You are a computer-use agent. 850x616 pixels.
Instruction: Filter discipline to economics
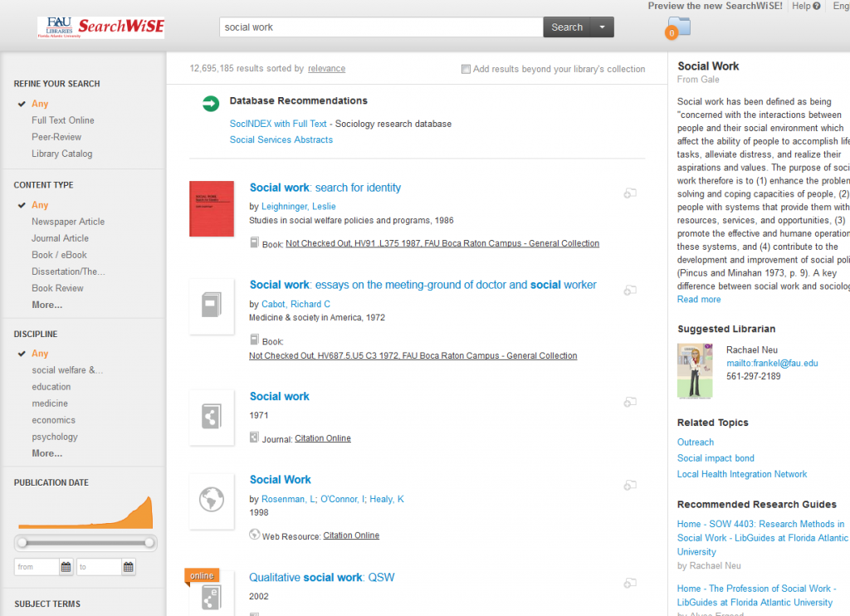click(x=54, y=420)
